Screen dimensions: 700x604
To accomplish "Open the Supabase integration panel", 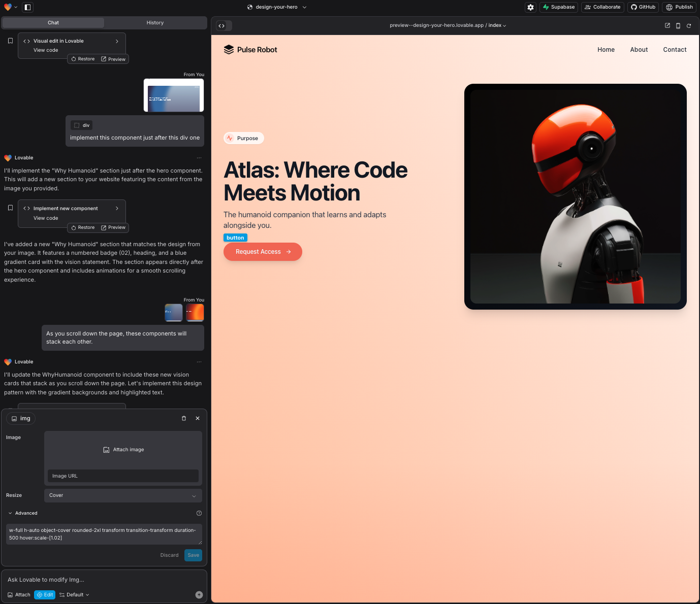I will pyautogui.click(x=558, y=7).
